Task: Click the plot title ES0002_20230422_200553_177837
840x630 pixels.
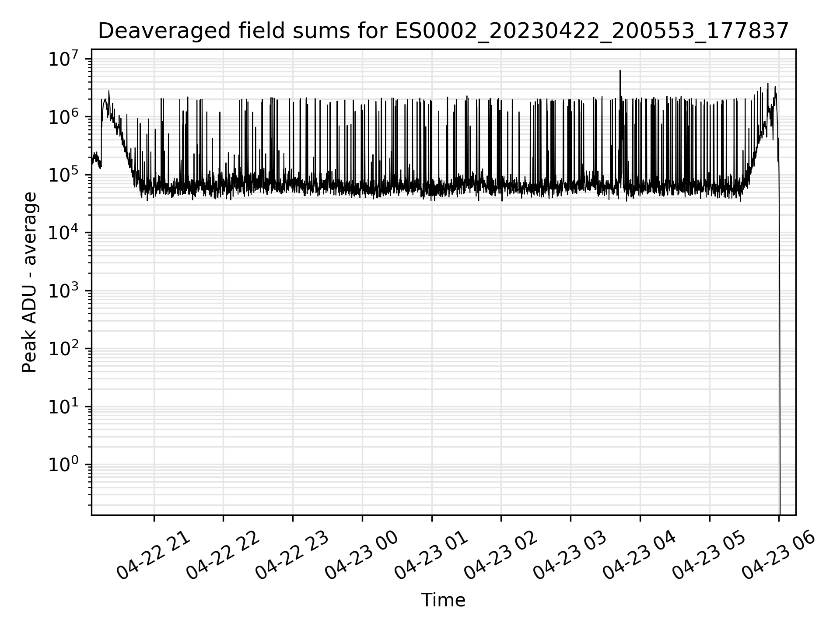Action: [x=443, y=31]
